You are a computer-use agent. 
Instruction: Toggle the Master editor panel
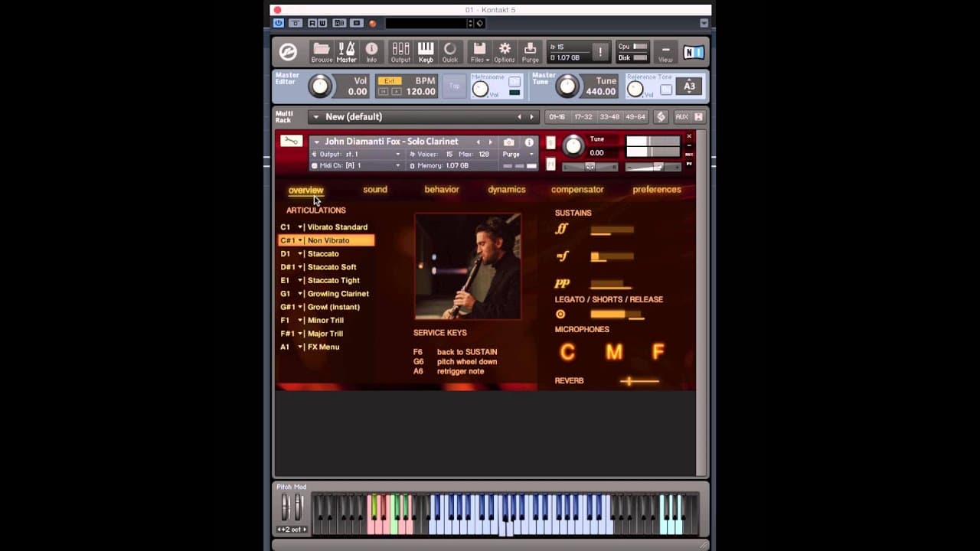346,52
